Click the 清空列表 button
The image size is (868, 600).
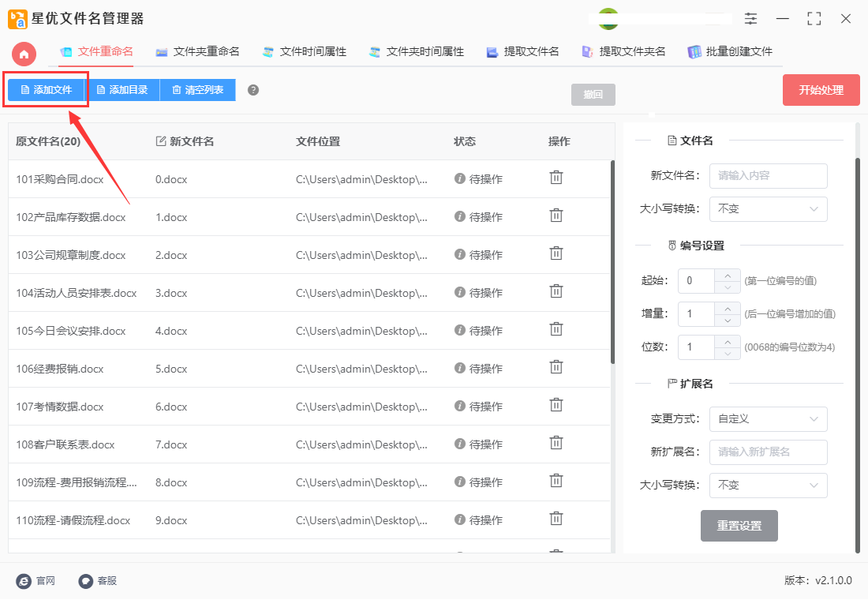tap(197, 90)
